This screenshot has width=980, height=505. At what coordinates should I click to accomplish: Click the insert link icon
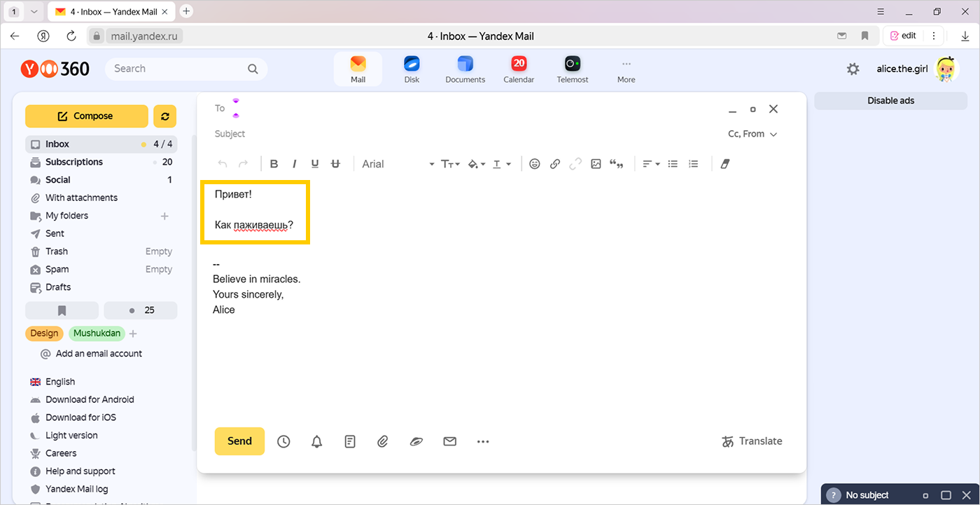coord(555,164)
